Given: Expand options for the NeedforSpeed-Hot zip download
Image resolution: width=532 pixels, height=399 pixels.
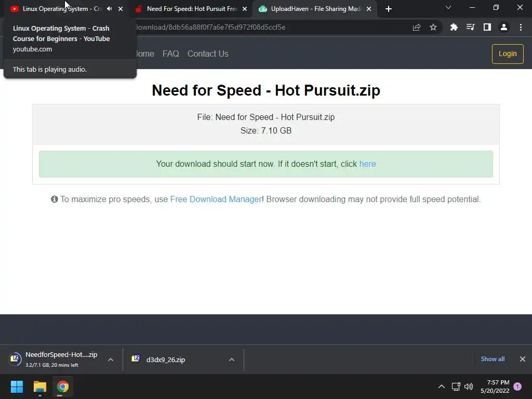Looking at the screenshot, I should 111,360.
